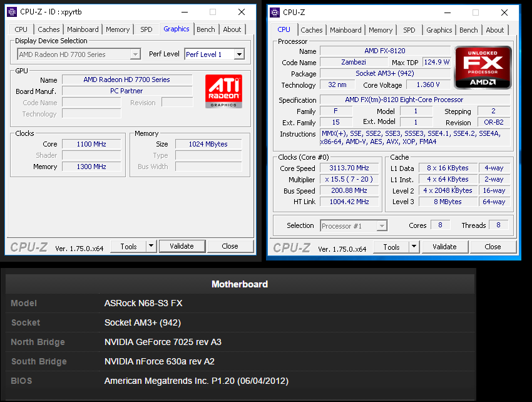The height and width of the screenshot is (402, 532).
Task: Open the SPD tab in the left CPU-Z window
Action: tap(146, 29)
